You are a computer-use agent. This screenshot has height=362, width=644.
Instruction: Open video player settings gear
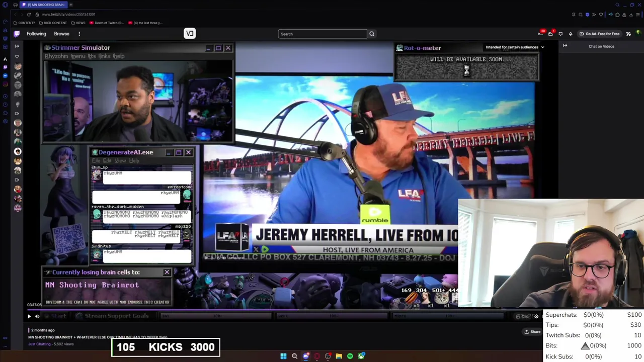tap(536, 316)
